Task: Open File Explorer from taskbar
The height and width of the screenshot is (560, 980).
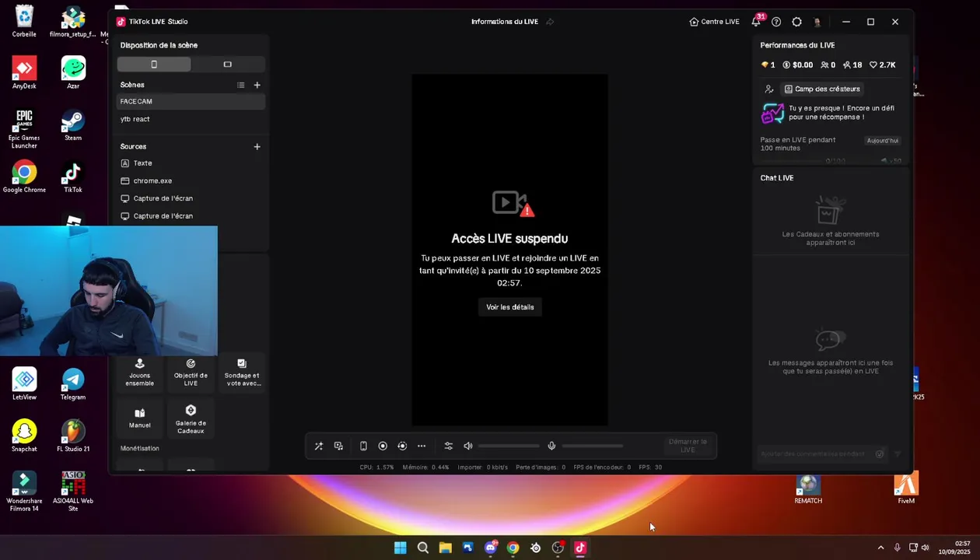Action: pyautogui.click(x=445, y=548)
